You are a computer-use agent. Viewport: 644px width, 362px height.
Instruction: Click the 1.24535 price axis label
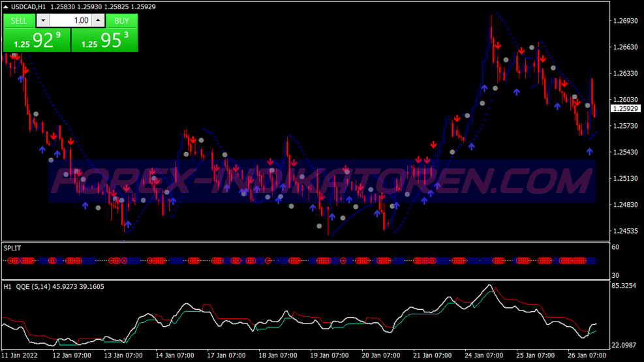(625, 231)
